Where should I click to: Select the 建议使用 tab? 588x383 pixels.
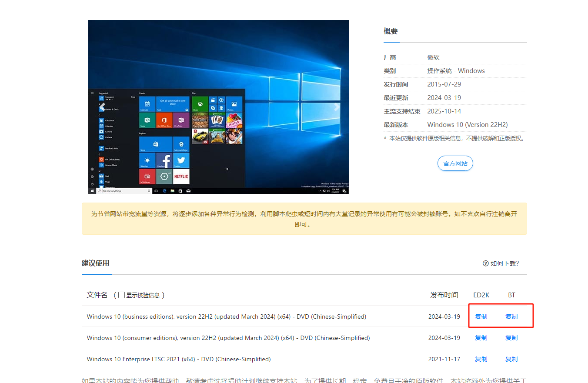pyautogui.click(x=96, y=263)
